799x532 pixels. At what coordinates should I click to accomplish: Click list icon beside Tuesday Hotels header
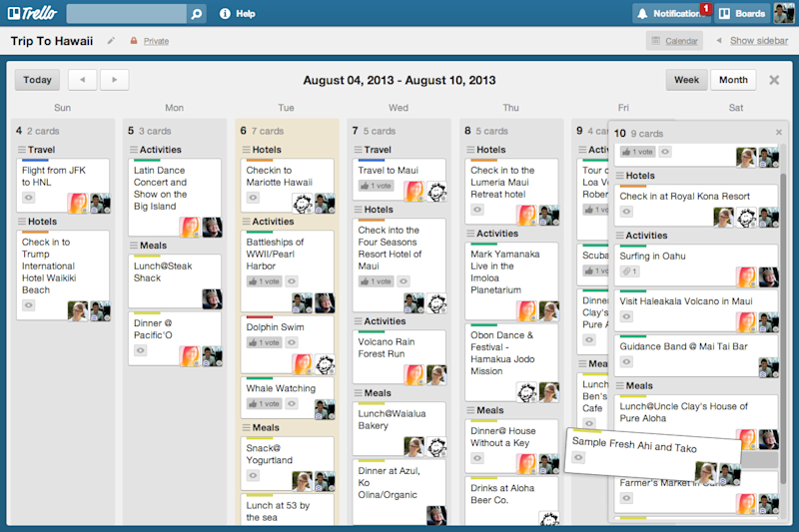tap(246, 150)
